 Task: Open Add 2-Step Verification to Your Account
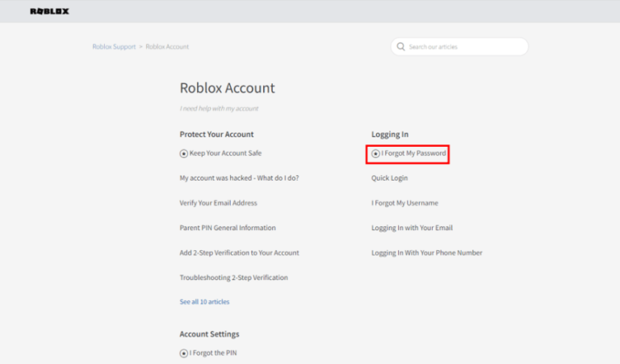click(239, 253)
